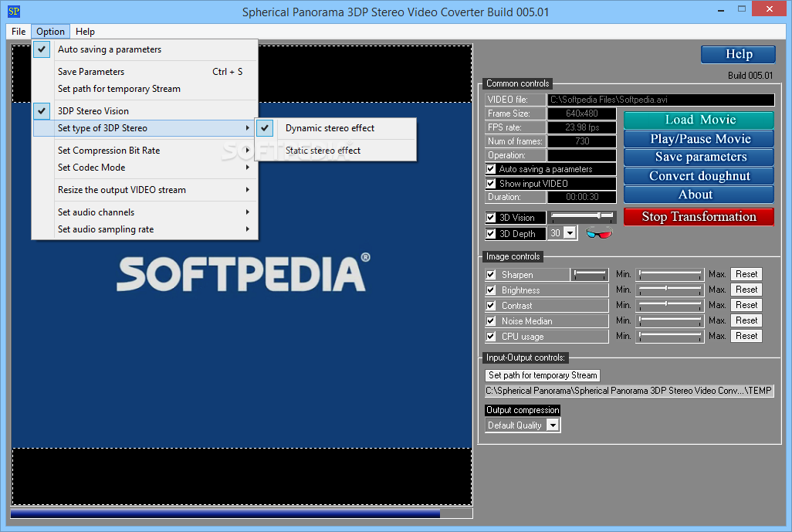Uncheck the CPU usage checkbox
Screen dimensions: 792x532
491,337
